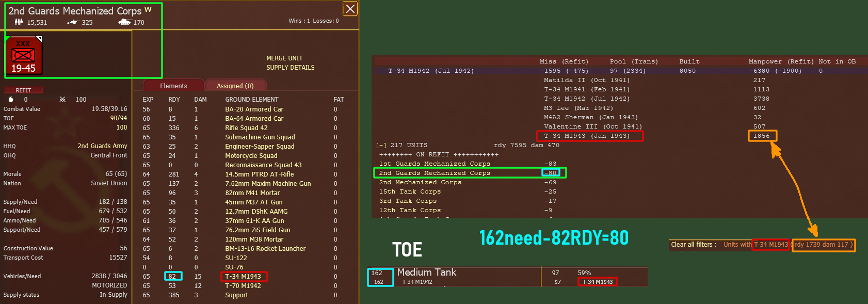The height and width of the screenshot is (304, 868).
Task: Click the men count icon beside 15,531
Action: (19, 22)
